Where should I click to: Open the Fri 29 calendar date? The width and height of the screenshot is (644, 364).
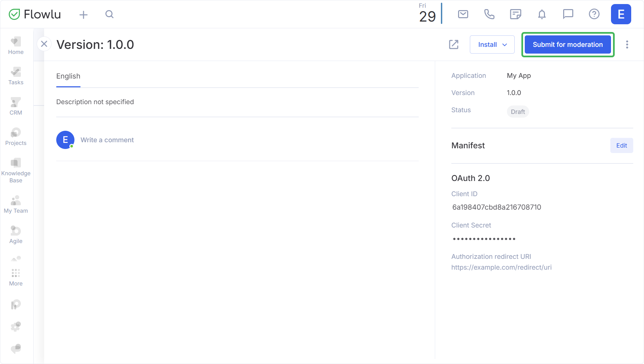click(427, 13)
